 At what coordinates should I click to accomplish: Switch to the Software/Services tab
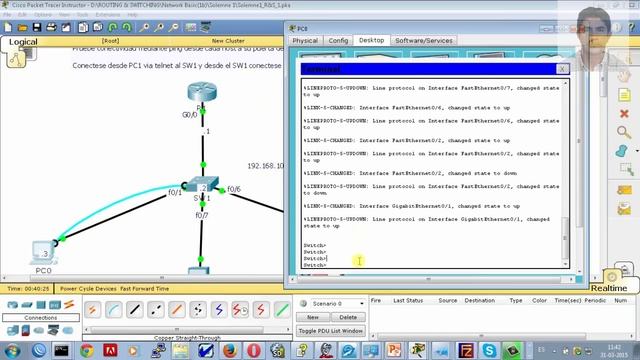424,40
